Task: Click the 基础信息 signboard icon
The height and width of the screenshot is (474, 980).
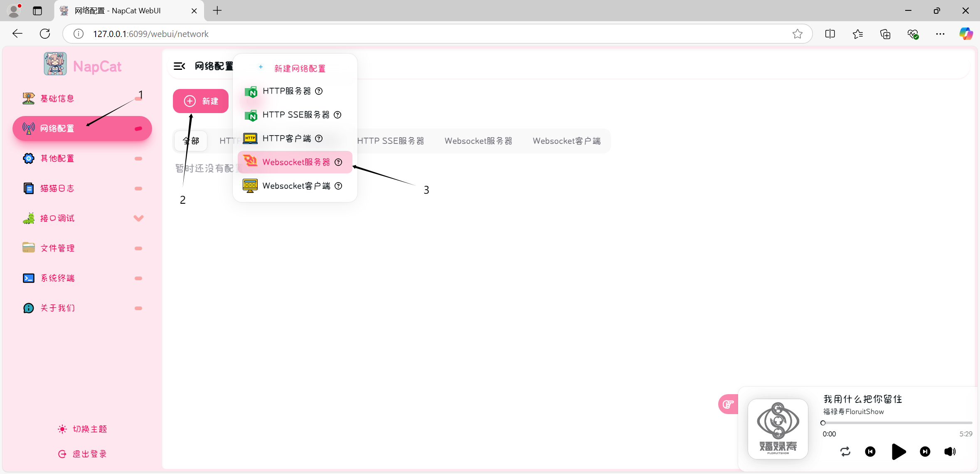Action: click(28, 99)
